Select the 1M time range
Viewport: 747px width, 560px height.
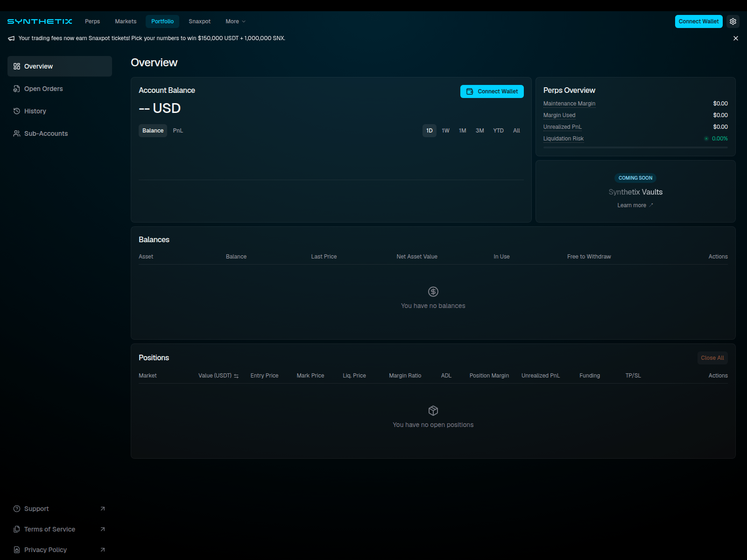click(463, 131)
